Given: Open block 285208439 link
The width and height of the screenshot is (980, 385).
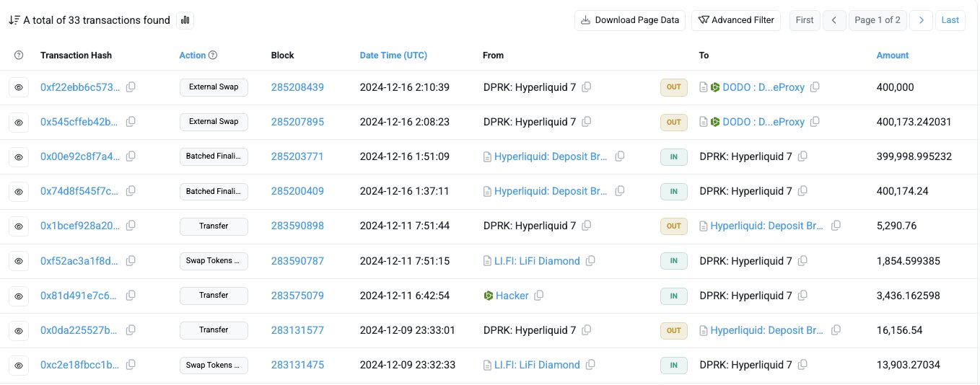Looking at the screenshot, I should pyautogui.click(x=297, y=87).
